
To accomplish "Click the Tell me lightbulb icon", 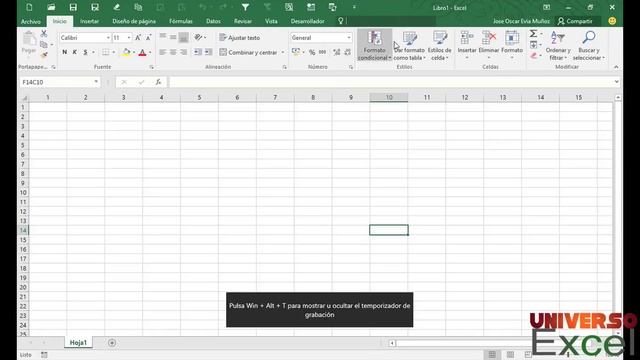I will pyautogui.click(x=341, y=21).
